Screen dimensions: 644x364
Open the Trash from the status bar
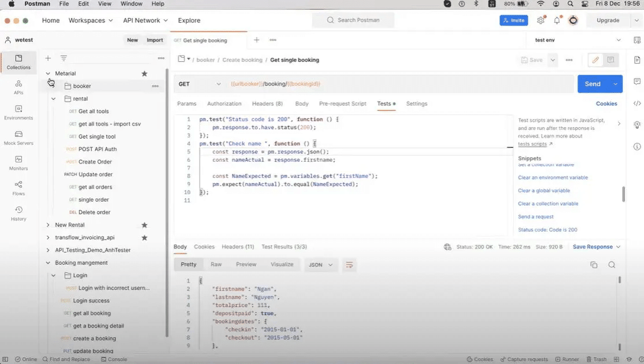[597, 359]
